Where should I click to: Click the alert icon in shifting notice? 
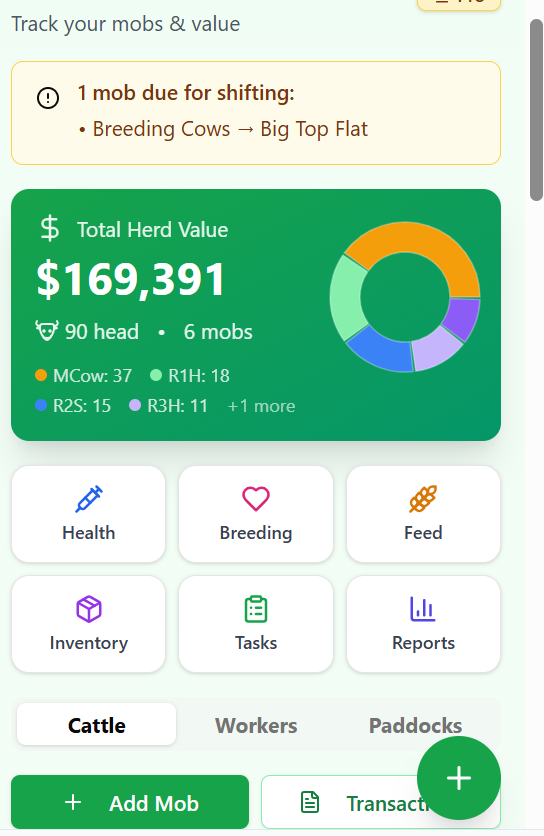point(48,98)
